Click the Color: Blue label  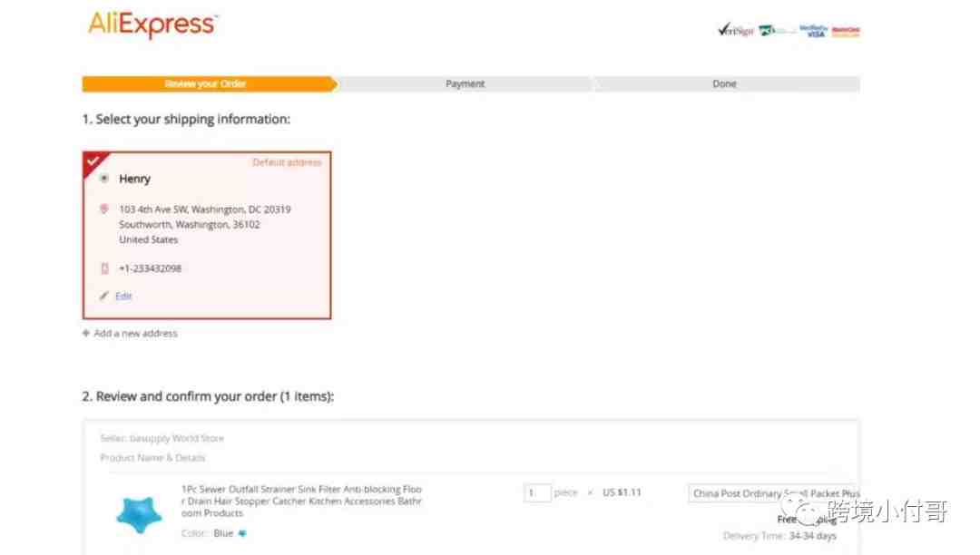click(207, 534)
